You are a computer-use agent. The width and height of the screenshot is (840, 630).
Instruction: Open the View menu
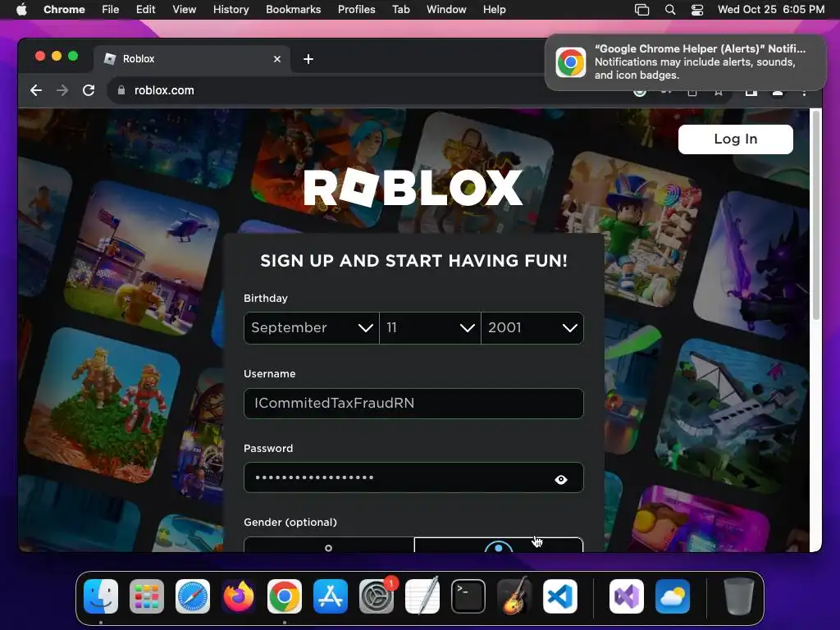tap(184, 10)
